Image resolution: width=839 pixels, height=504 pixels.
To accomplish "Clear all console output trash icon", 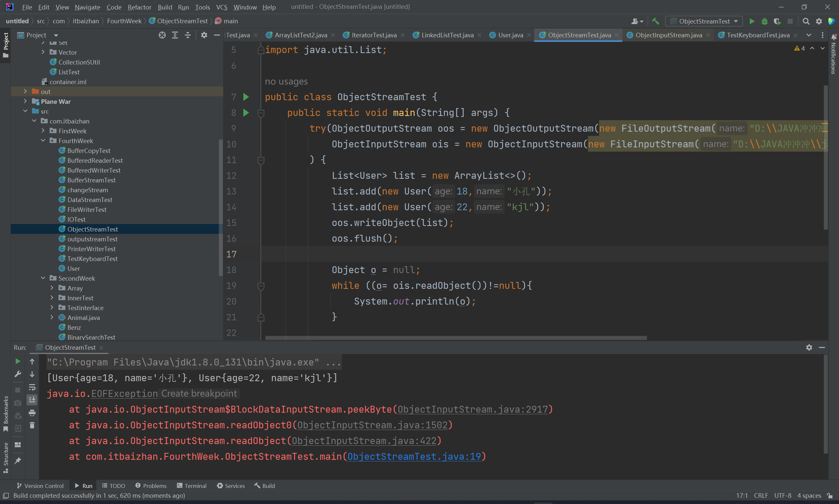I will (x=32, y=425).
